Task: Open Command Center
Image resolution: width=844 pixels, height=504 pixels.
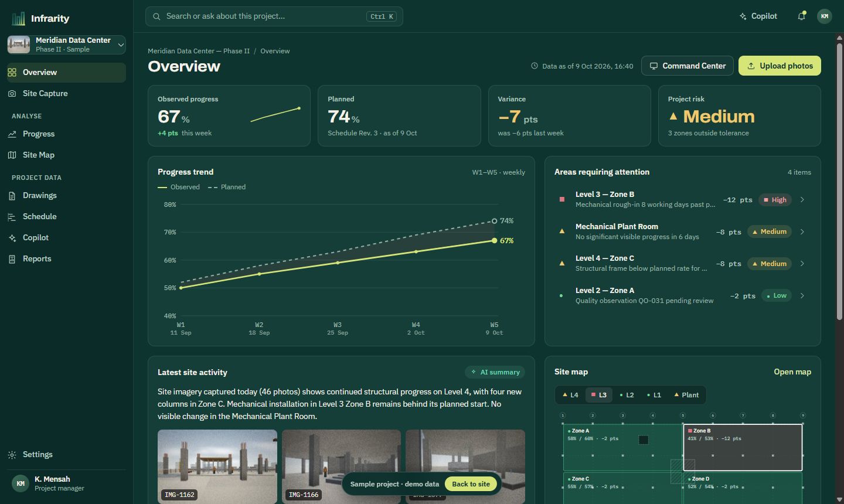Action: coord(688,66)
